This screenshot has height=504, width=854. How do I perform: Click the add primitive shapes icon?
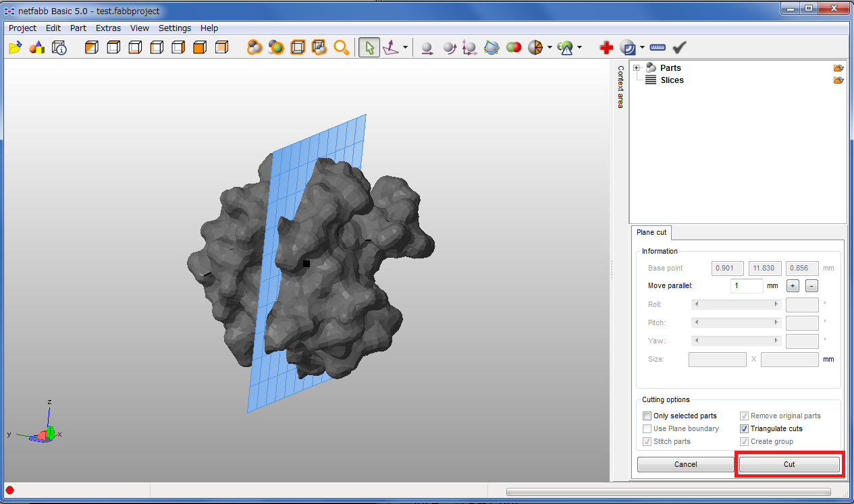coord(36,48)
